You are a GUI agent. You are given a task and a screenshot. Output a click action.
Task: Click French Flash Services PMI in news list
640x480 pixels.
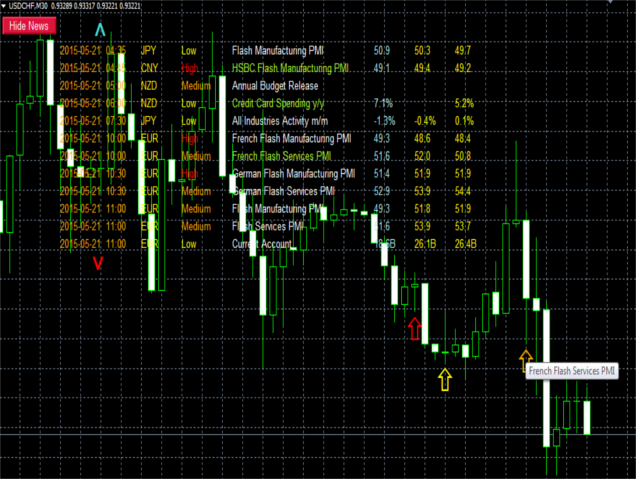282,156
